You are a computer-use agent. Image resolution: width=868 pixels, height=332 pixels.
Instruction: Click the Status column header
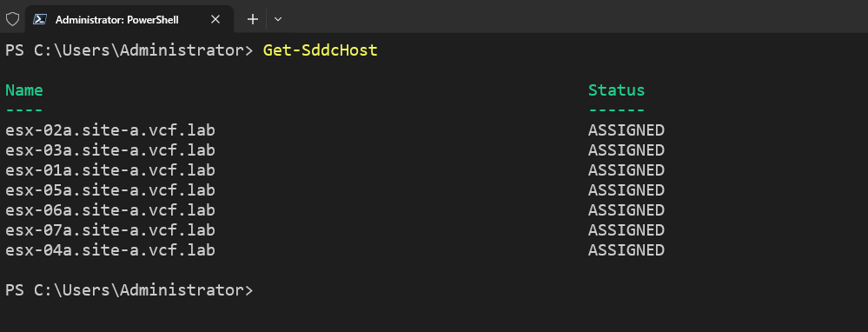coord(616,90)
